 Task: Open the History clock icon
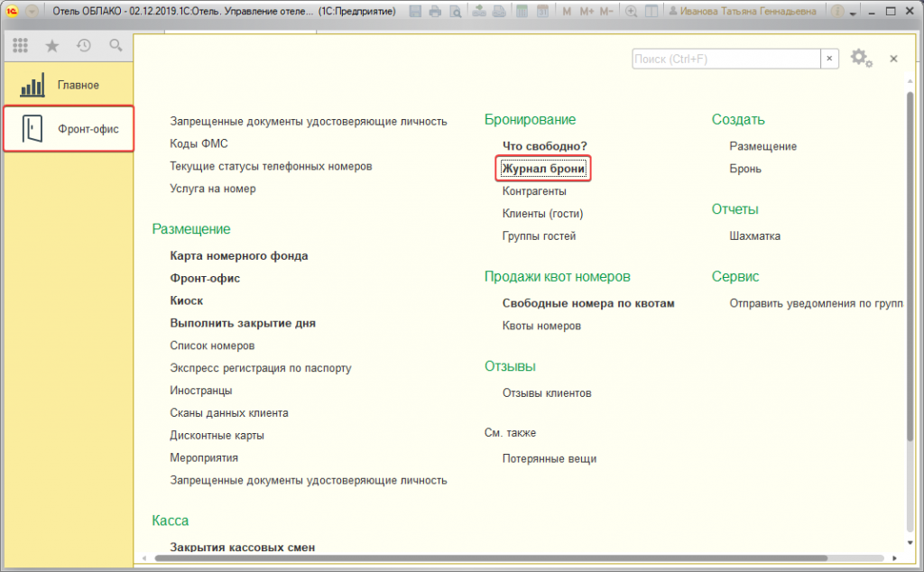pos(84,45)
